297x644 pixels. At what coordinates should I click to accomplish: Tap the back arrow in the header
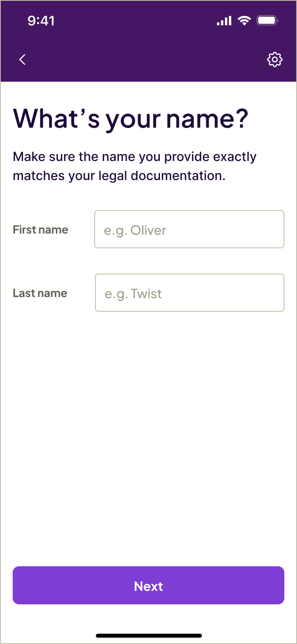22,59
